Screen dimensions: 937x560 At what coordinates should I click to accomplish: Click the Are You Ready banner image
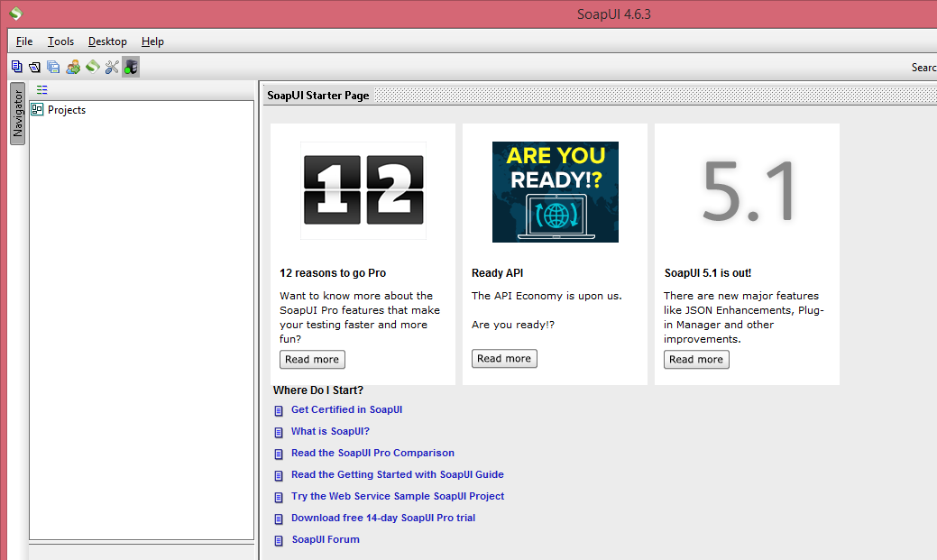[x=556, y=192]
